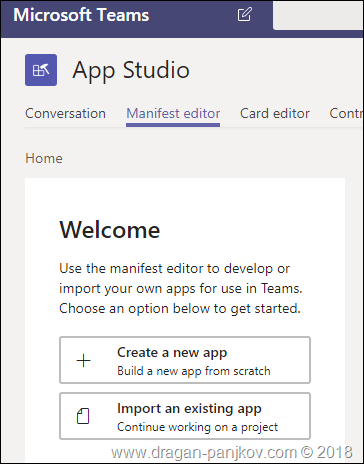Open the Card editor tab

pyautogui.click(x=275, y=113)
